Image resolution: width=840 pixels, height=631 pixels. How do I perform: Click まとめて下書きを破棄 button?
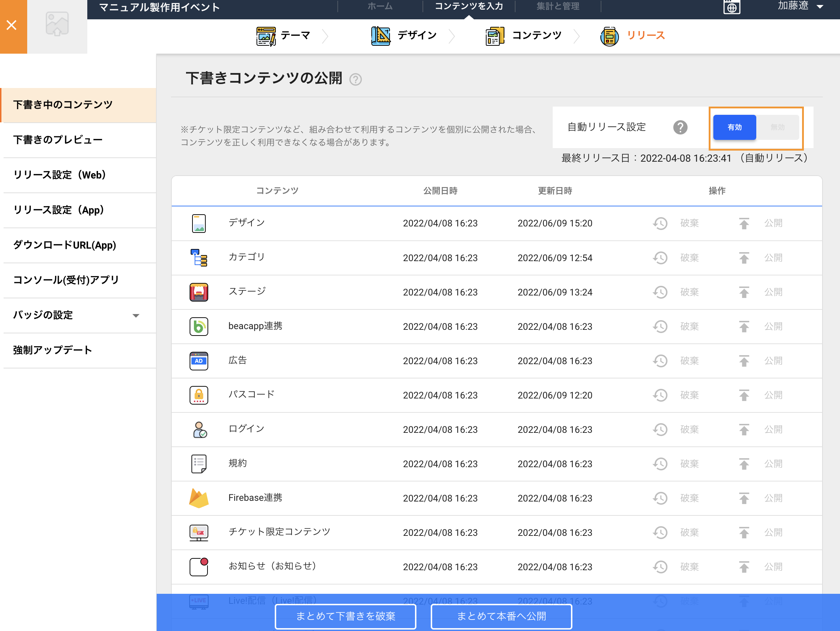pyautogui.click(x=345, y=616)
